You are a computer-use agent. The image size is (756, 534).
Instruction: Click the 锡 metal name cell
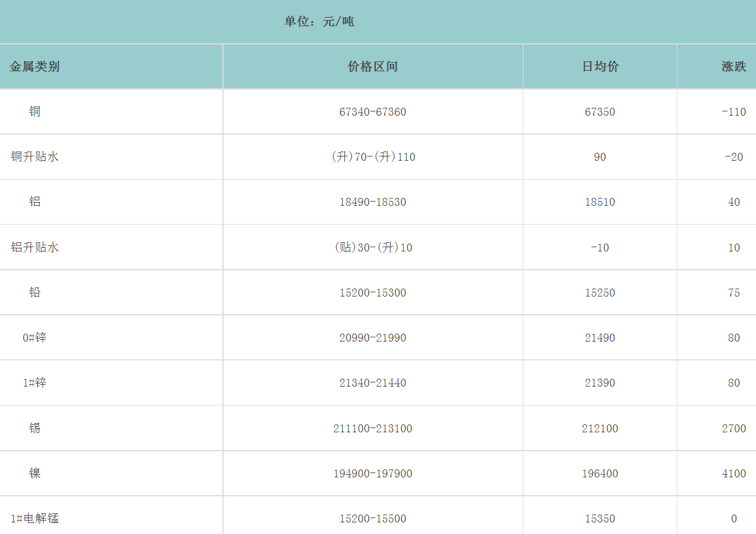35,428
